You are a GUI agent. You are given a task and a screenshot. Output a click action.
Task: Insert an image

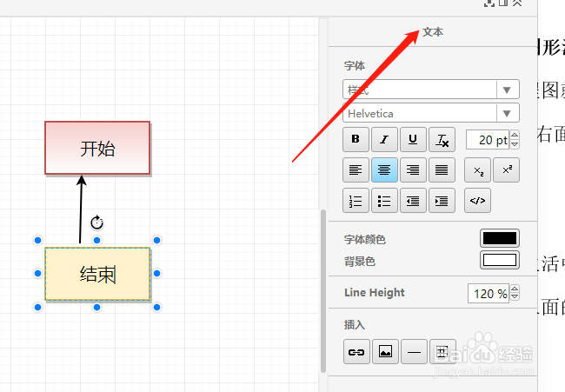[x=385, y=352]
